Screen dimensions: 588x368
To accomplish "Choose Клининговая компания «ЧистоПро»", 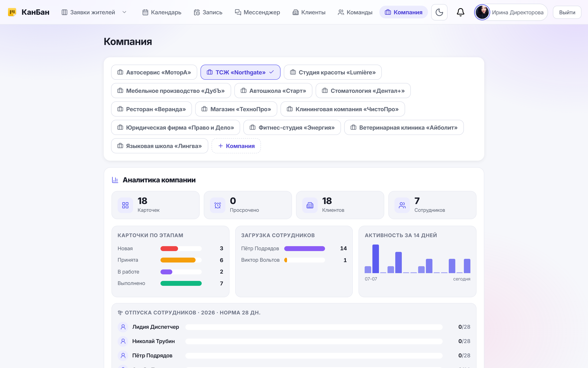I will (343, 109).
